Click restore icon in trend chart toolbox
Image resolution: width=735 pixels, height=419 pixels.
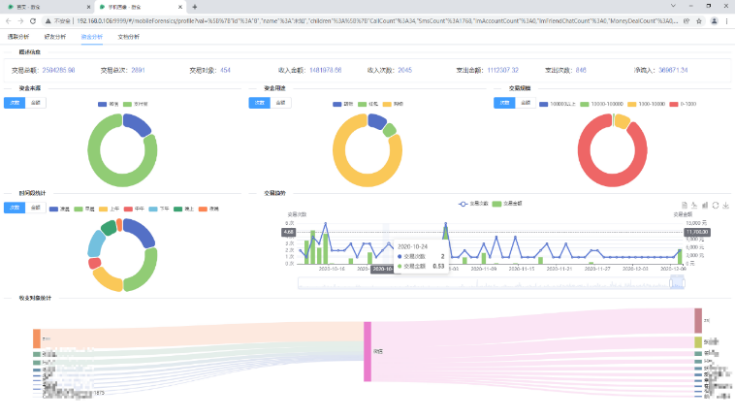click(715, 205)
